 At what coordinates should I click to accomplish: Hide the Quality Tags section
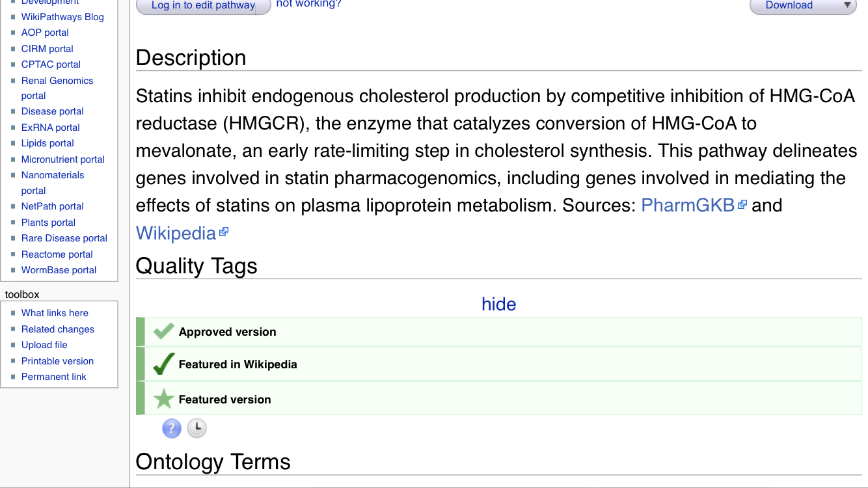pyautogui.click(x=498, y=304)
